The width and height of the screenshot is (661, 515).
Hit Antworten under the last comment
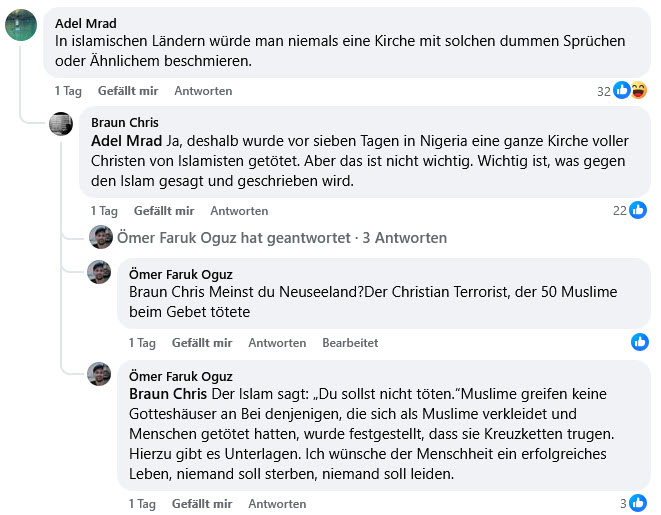click(x=277, y=504)
